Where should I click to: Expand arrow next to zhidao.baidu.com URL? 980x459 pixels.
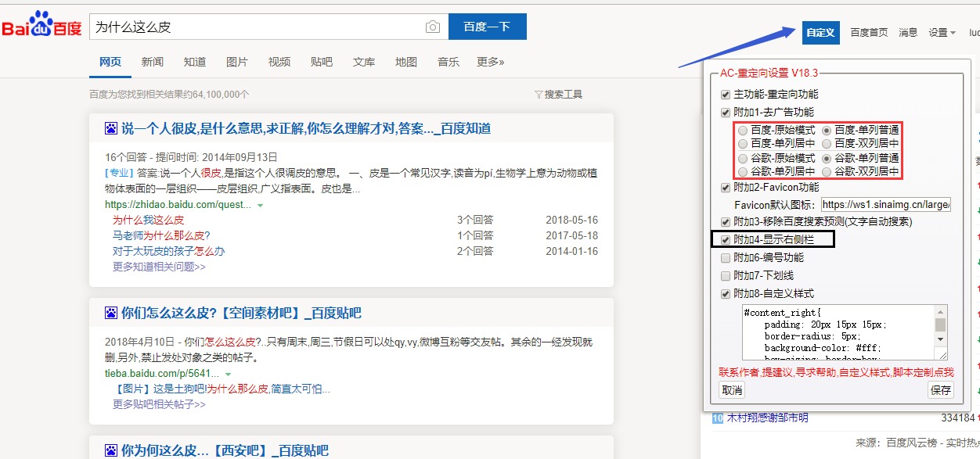tap(260, 205)
